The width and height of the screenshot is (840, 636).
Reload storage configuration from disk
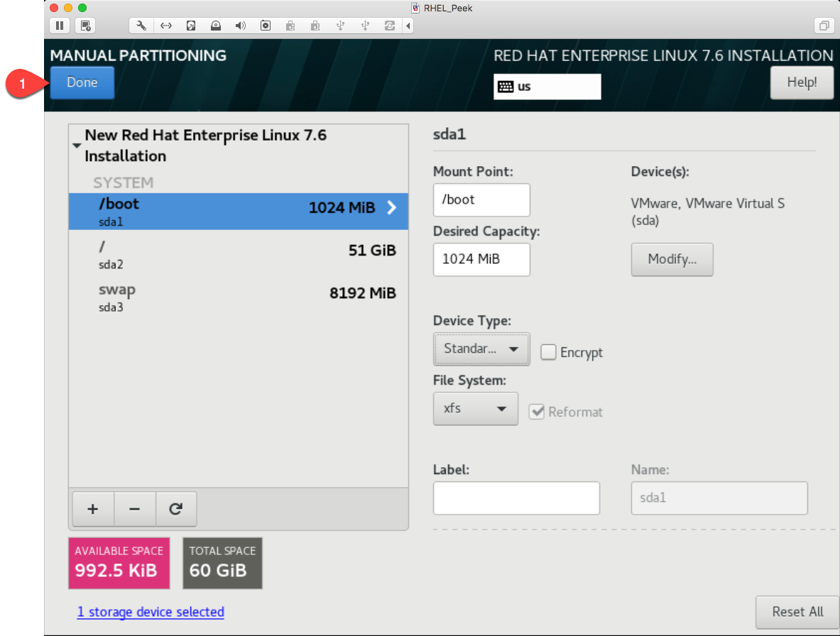tap(175, 508)
